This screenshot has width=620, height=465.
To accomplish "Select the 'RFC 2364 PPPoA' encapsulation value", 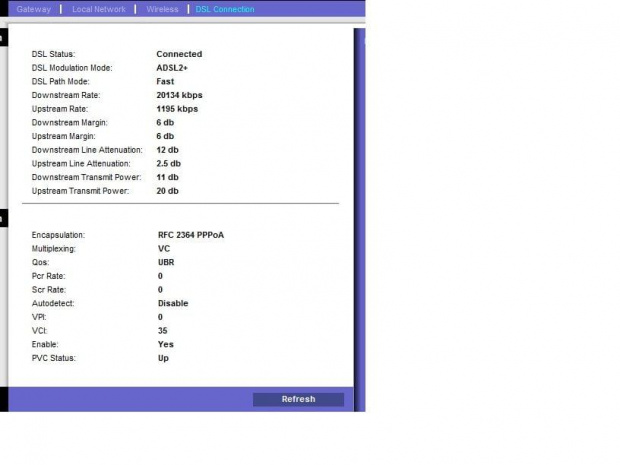I will click(x=191, y=235).
